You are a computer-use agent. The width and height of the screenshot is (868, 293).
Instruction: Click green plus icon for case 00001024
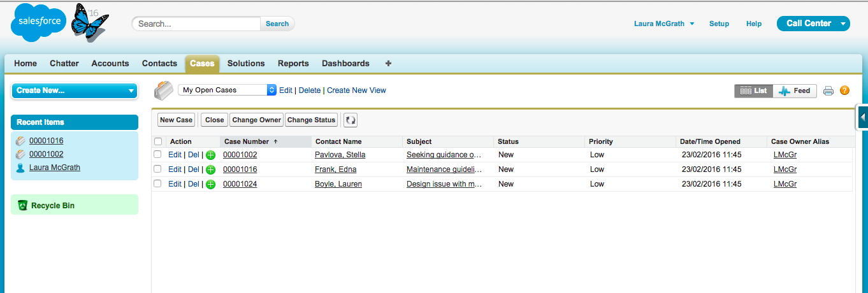210,185
